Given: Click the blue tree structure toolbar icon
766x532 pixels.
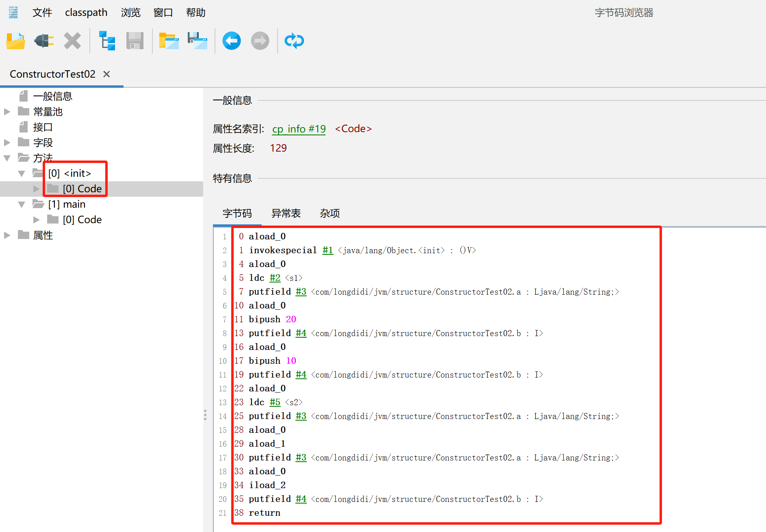Looking at the screenshot, I should coord(107,41).
